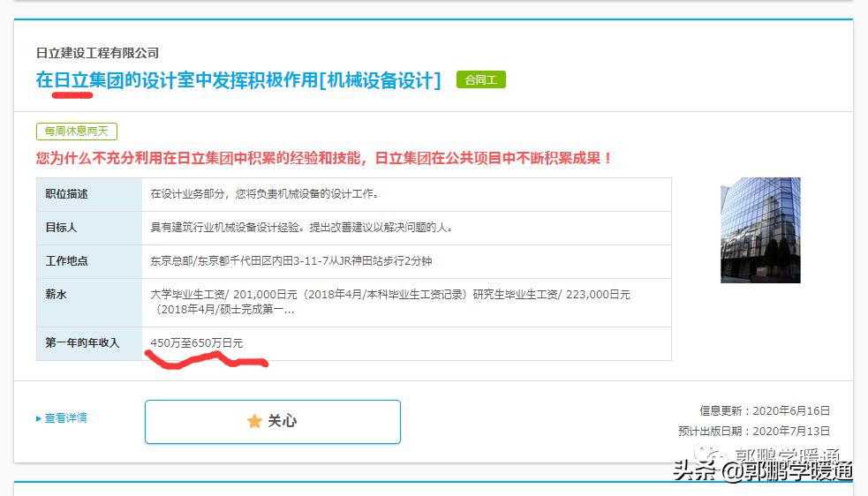Screen dimensions: 868x496
Task: Open the 机械设备设计 job title link
Action: (238, 80)
